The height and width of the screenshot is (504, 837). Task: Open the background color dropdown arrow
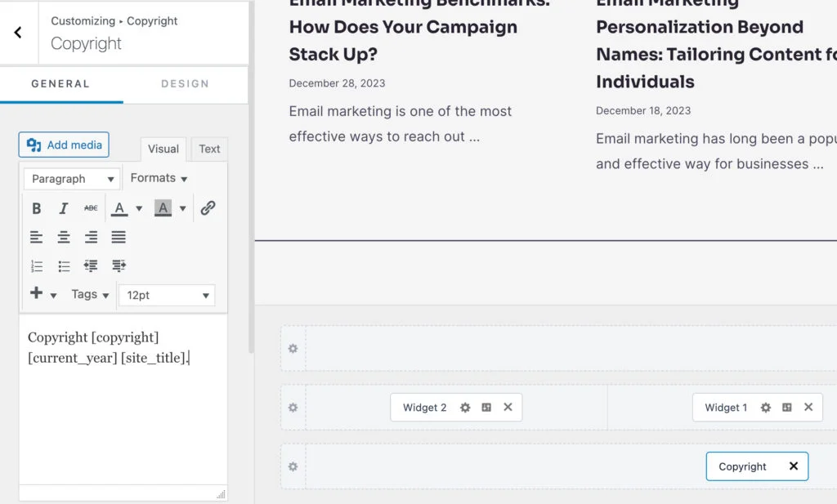pyautogui.click(x=182, y=208)
